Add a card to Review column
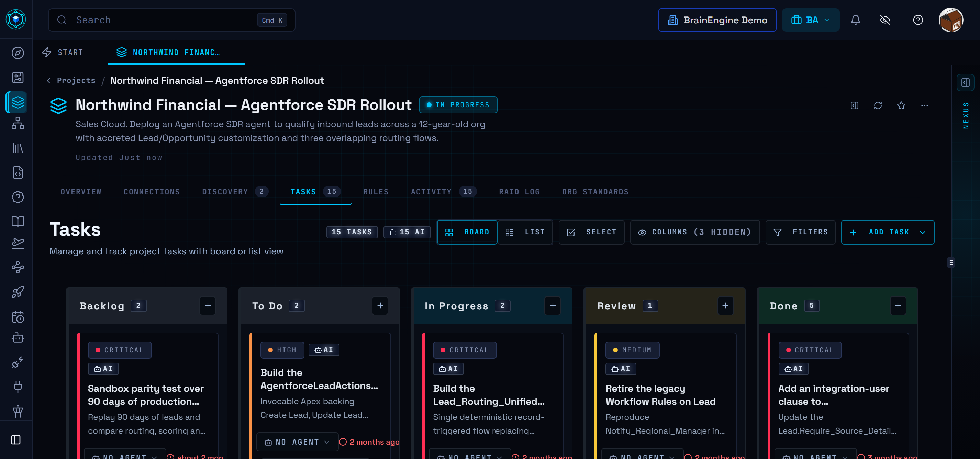The width and height of the screenshot is (980, 459). click(x=725, y=305)
